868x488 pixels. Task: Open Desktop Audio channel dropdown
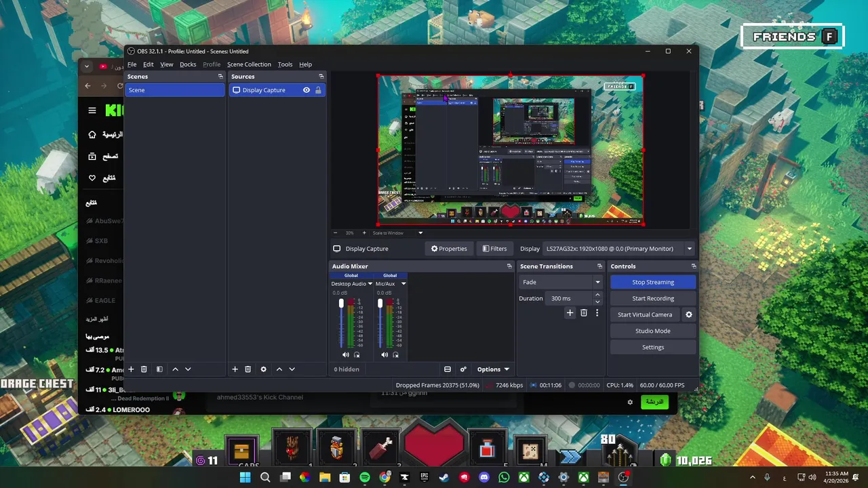tap(370, 284)
